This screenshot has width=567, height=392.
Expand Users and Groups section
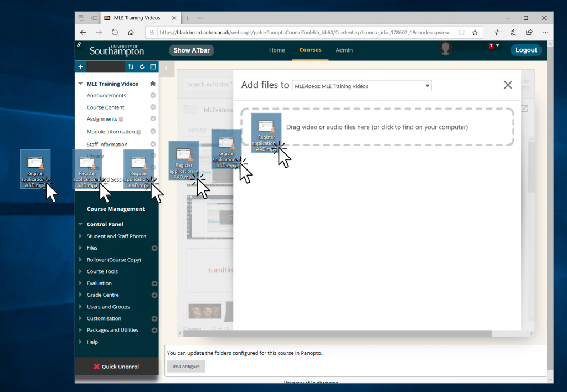(x=80, y=307)
